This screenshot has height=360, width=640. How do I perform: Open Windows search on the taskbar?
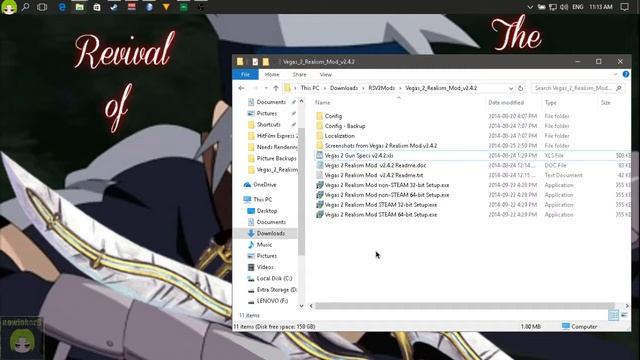(26, 7)
